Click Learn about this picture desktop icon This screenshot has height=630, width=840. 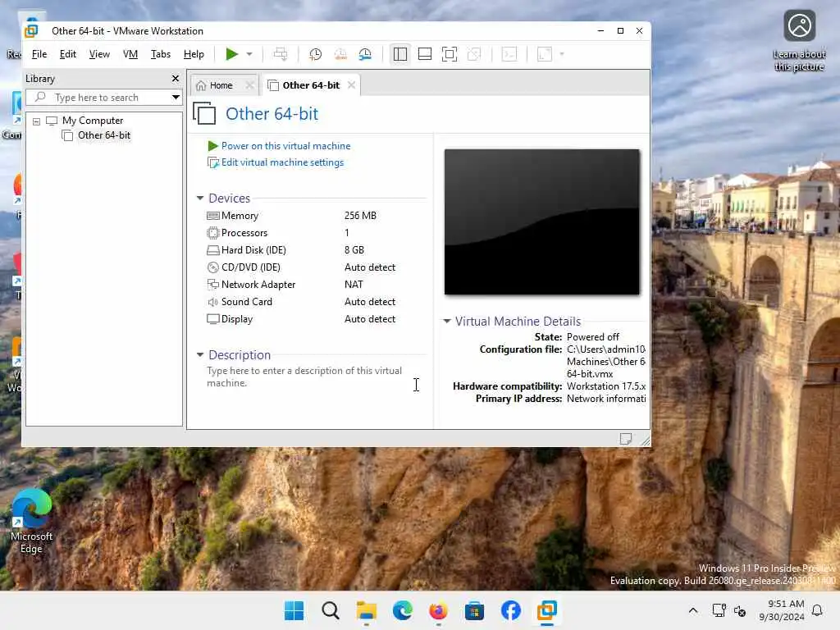coord(799,40)
